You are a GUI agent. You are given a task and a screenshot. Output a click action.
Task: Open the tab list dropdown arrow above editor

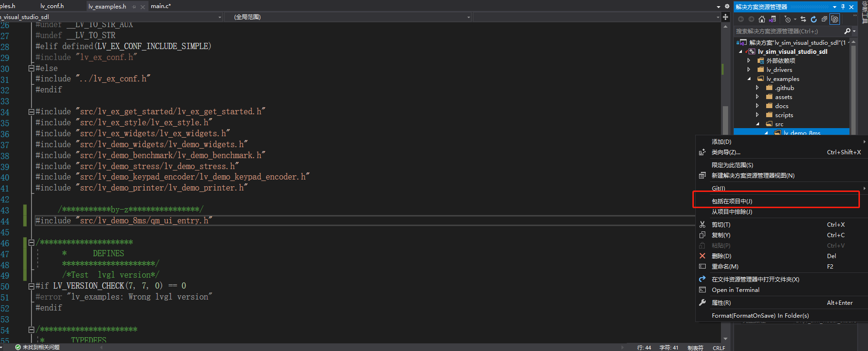[x=719, y=7]
